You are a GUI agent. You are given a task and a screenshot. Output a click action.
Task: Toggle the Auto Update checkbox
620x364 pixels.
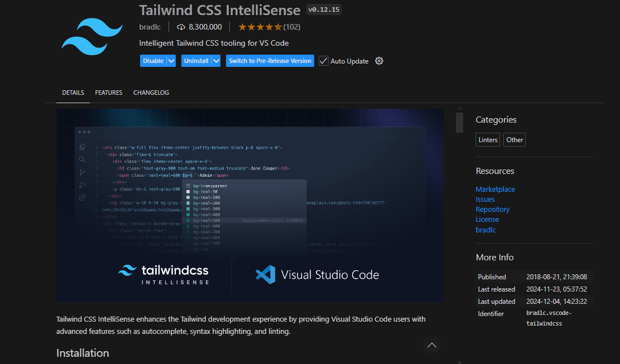(x=324, y=61)
